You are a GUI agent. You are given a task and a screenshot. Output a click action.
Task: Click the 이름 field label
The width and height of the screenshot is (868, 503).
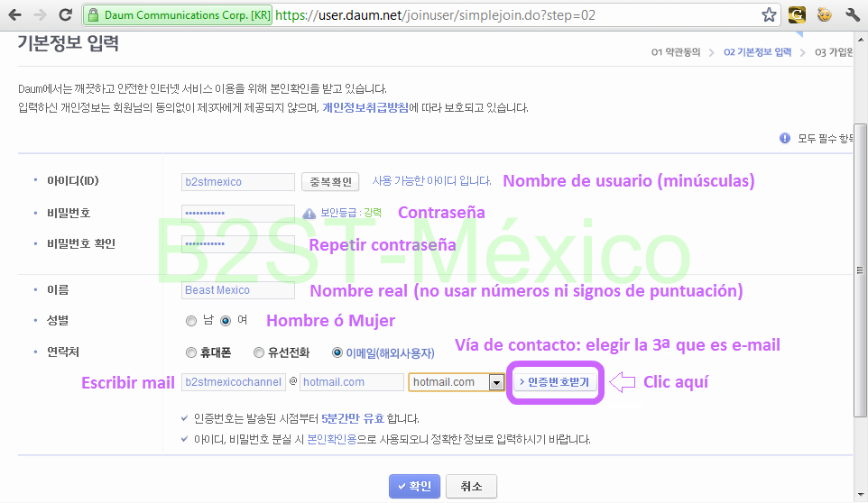58,289
